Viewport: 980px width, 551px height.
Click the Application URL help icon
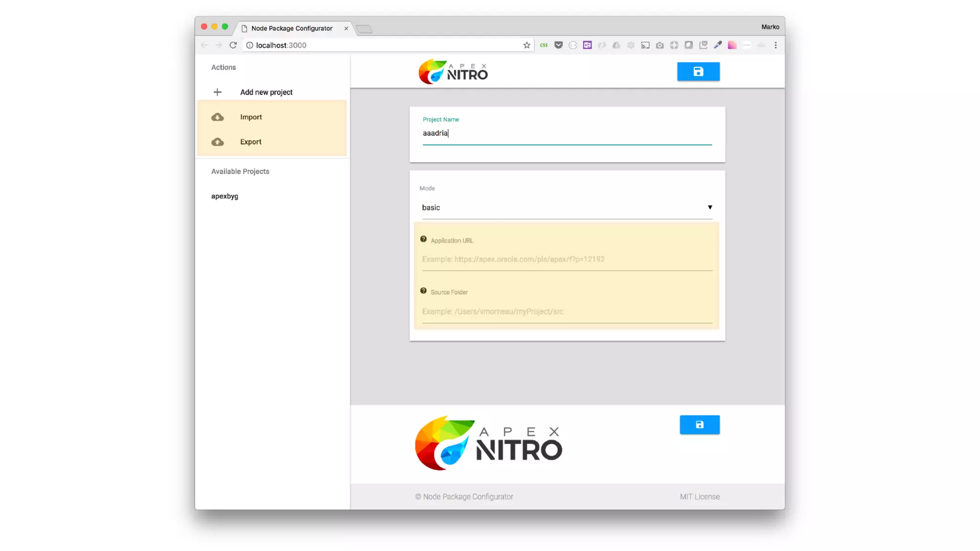[x=423, y=240]
